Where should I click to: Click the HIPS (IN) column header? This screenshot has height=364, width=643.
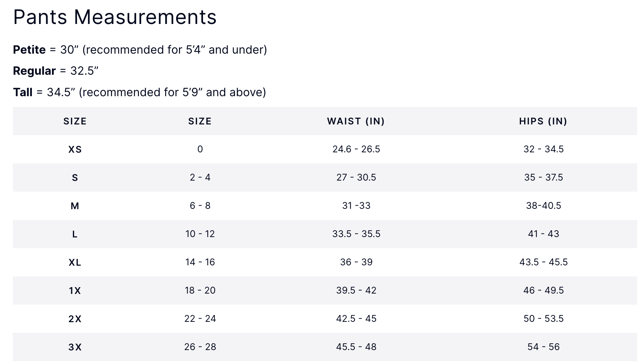pos(543,121)
